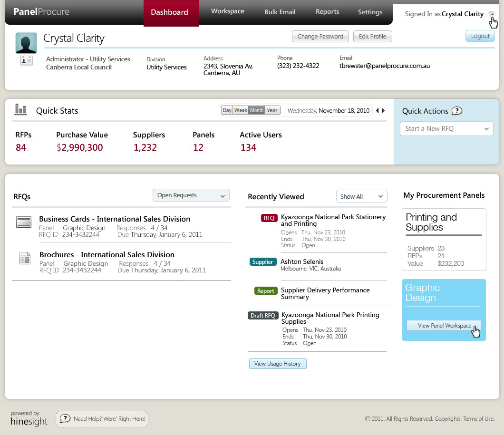Click the Copyrights footer link
This screenshot has width=504, height=435.
[448, 419]
